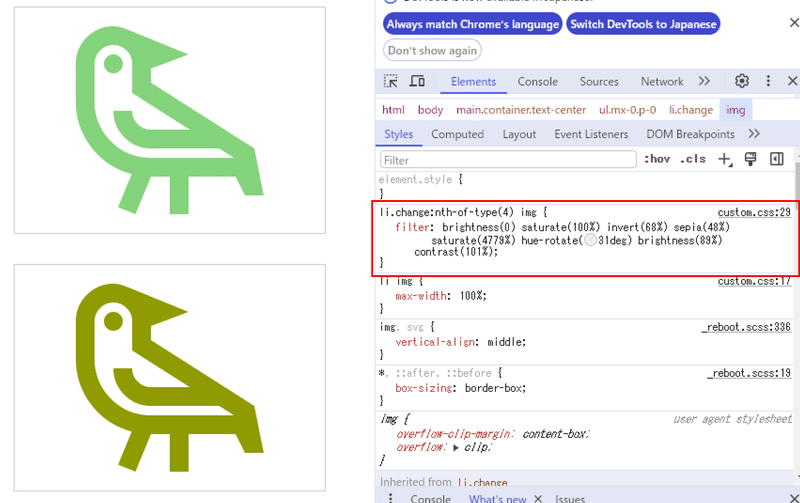
Task: Click Switch DevTools to Japanese button
Action: click(643, 24)
